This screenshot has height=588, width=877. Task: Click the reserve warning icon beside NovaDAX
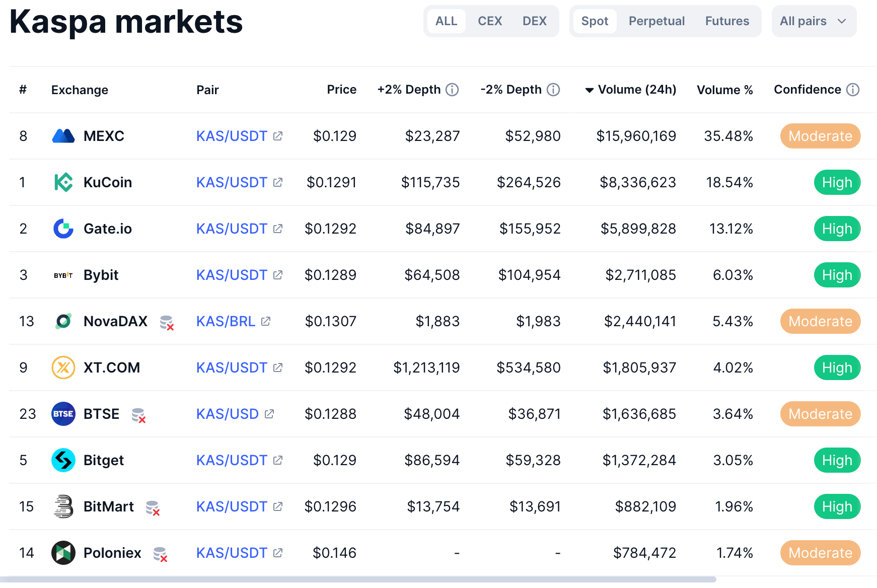tap(167, 323)
